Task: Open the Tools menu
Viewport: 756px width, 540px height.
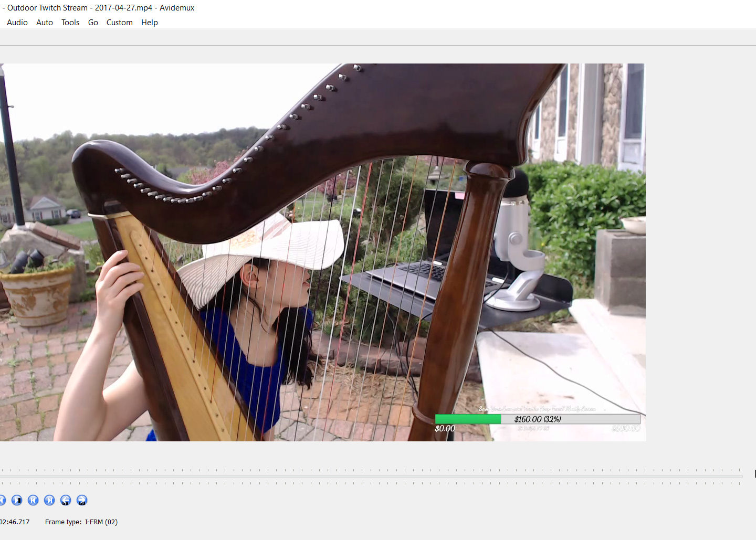Action: [x=70, y=23]
